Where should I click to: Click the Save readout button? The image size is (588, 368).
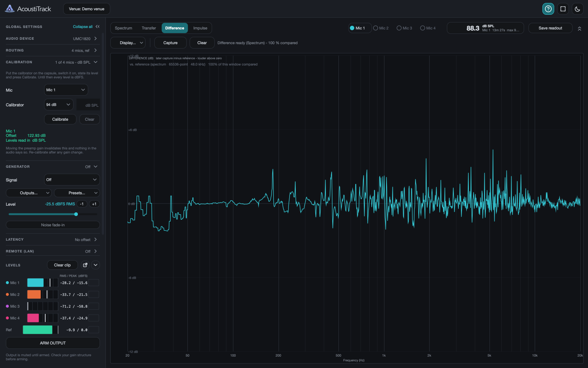550,28
